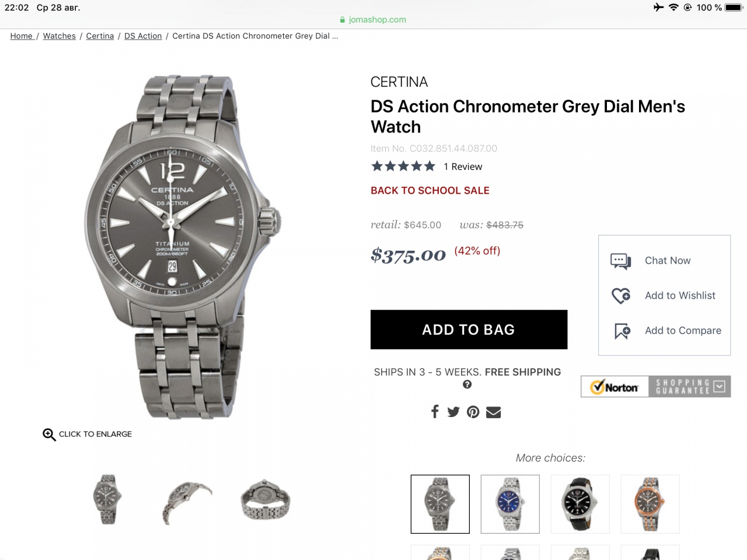Image resolution: width=747 pixels, height=560 pixels.
Task: Go to Watches breadcrumb link
Action: point(60,36)
